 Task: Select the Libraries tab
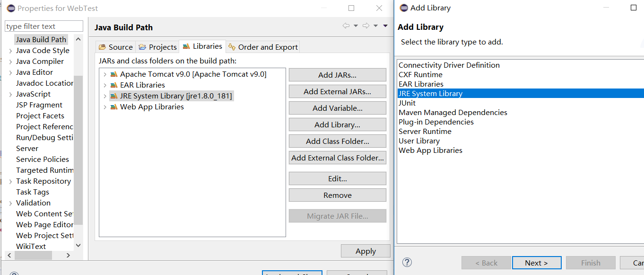[x=202, y=46]
